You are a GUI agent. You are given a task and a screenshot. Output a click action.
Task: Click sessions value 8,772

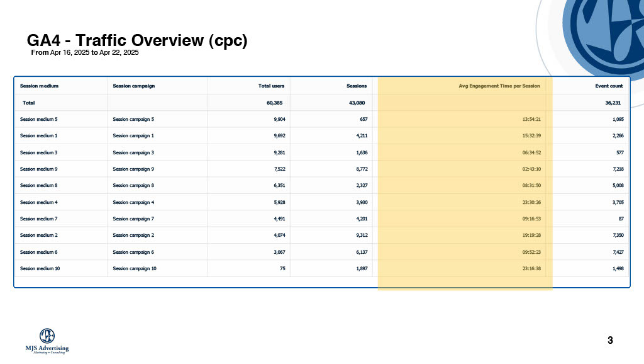362,169
